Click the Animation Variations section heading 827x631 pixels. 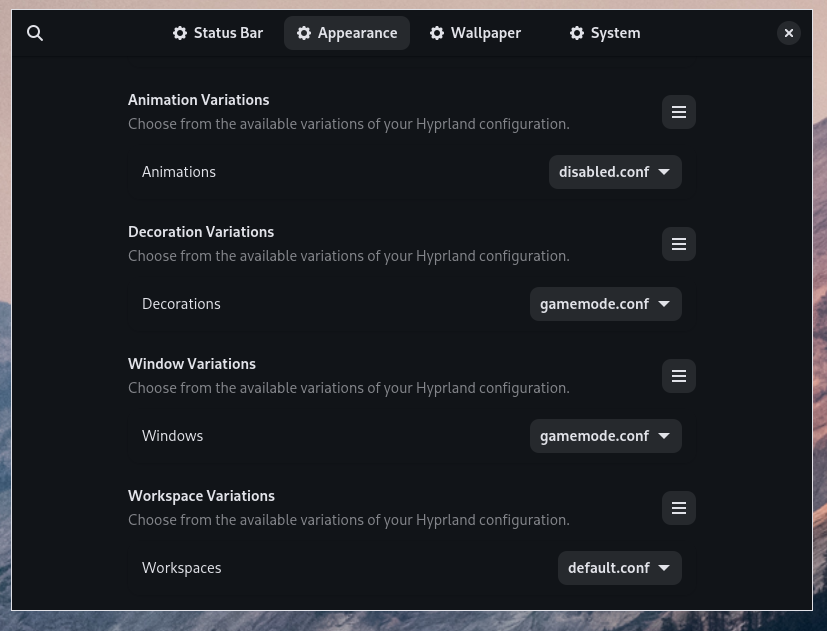198,100
